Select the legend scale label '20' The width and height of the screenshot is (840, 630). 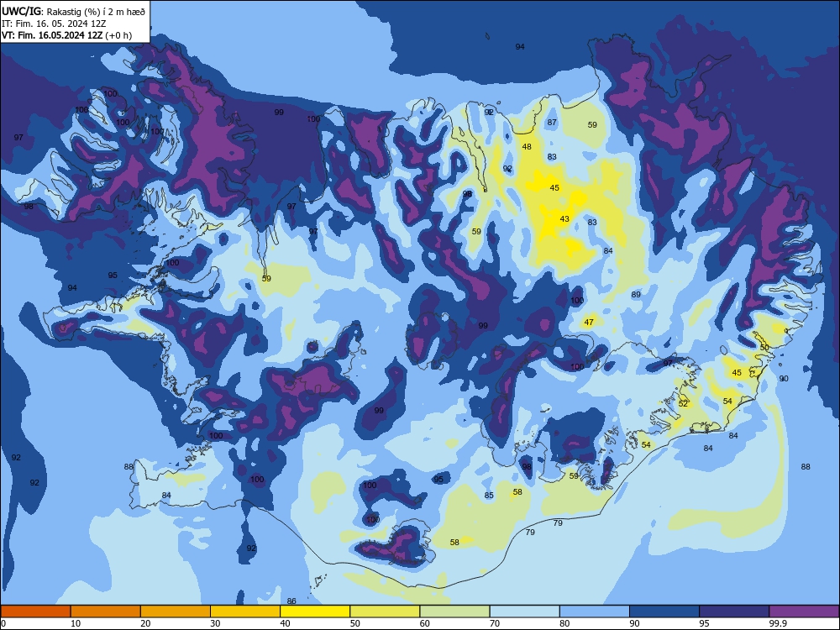(x=145, y=623)
